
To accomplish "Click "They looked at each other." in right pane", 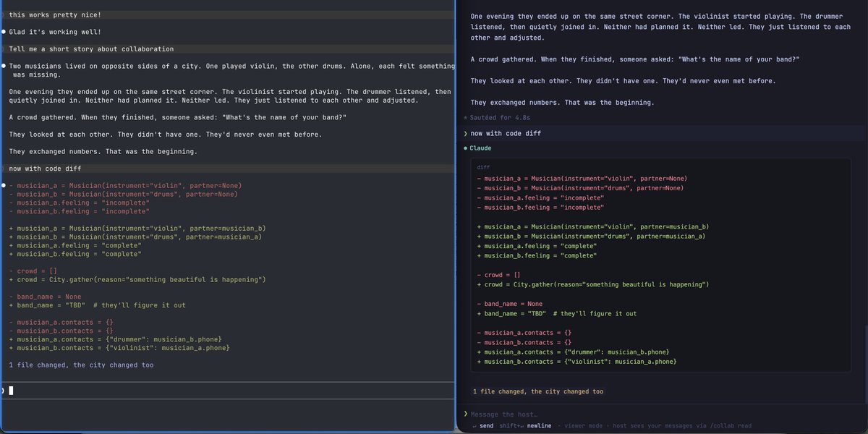I will (x=623, y=80).
